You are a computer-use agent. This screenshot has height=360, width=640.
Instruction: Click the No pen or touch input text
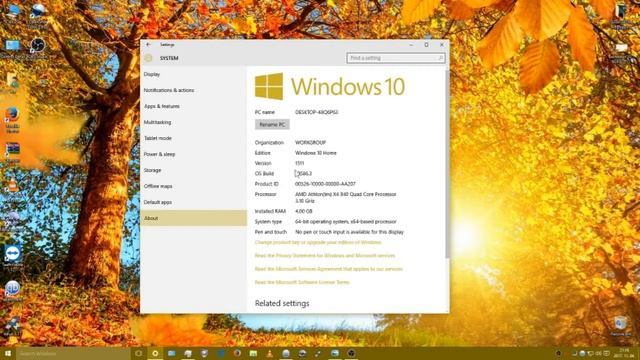pos(349,232)
